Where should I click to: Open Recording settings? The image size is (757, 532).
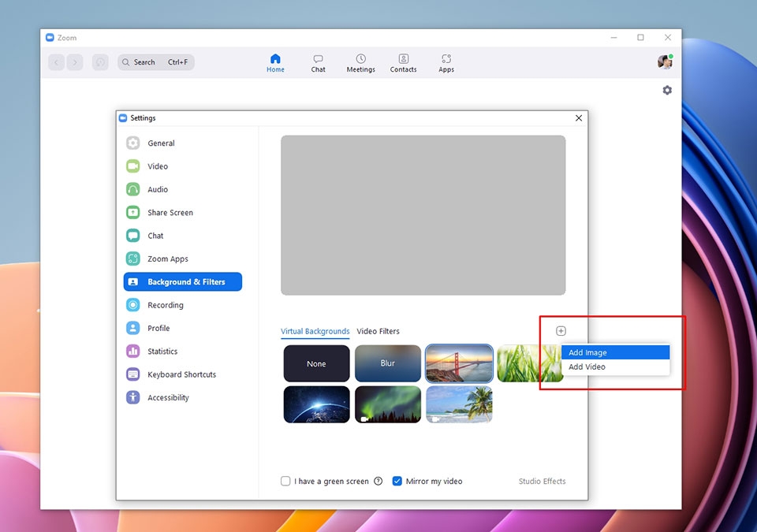click(x=184, y=306)
